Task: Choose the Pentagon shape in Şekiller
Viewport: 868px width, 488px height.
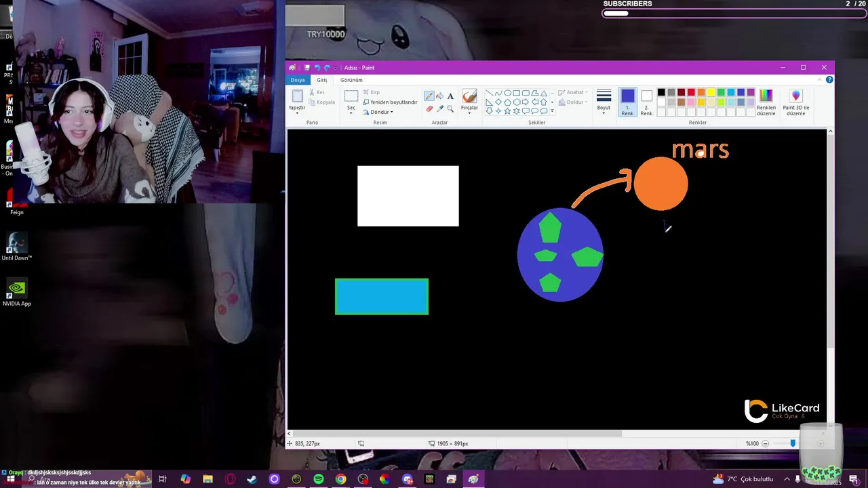Action: click(507, 102)
